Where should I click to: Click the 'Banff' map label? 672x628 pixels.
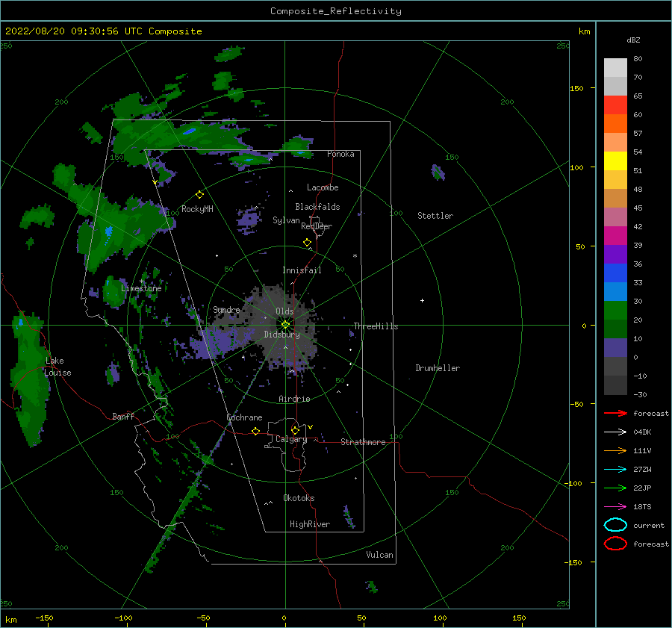123,416
